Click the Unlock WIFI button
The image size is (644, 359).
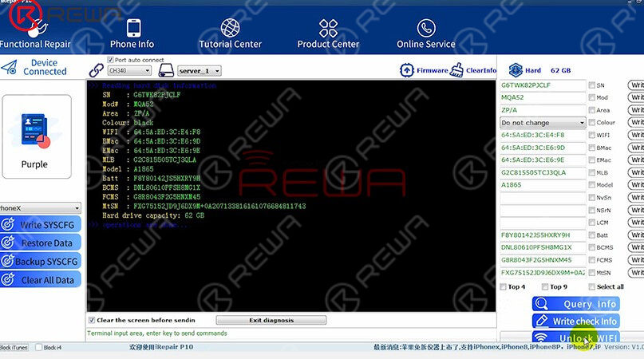576,337
